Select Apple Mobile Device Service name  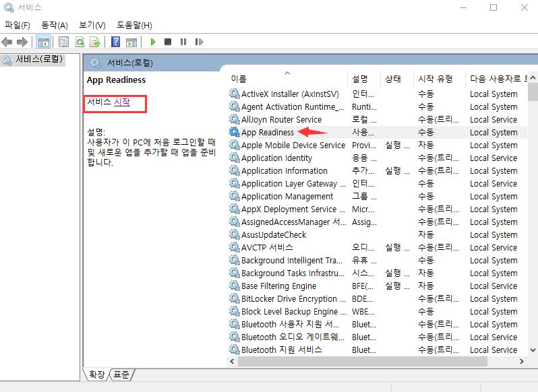[293, 145]
